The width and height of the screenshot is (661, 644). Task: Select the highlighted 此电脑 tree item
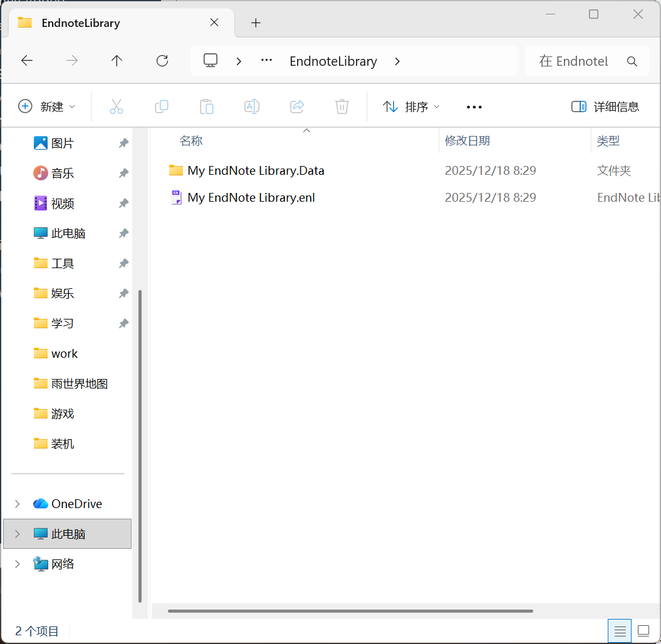tap(68, 534)
